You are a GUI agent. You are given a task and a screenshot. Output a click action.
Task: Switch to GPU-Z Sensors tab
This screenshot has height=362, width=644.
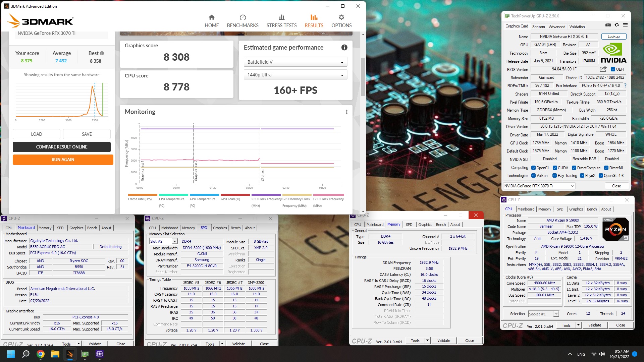(x=538, y=27)
